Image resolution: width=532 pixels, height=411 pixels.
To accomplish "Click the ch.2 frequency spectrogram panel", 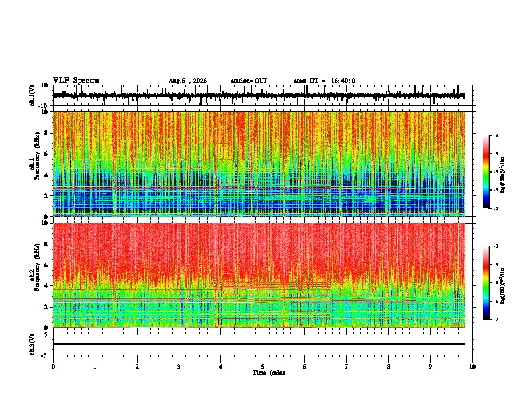I will pyautogui.click(x=264, y=275).
